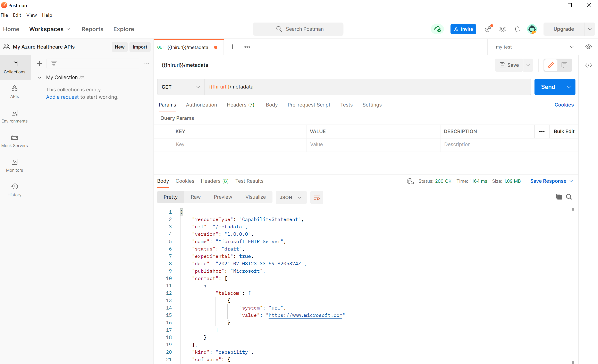
Task: Click the Monitors panel icon
Action: (x=14, y=161)
